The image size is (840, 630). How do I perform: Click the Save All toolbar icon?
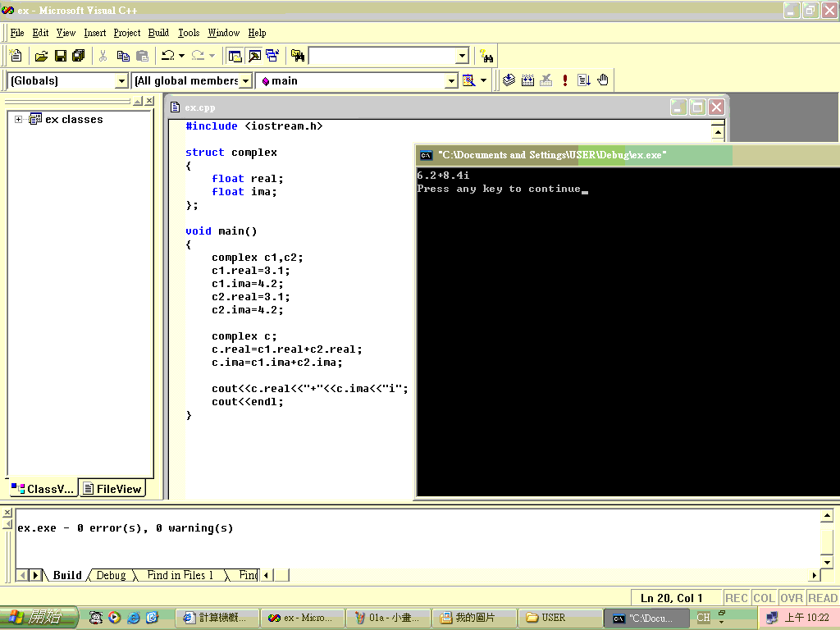coord(79,56)
